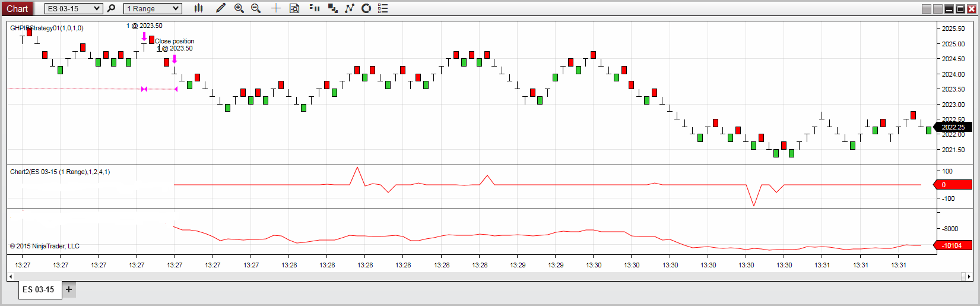Screen dimensions: 980x306
Task: Click the 100 indicator axis label
Action: tap(947, 171)
